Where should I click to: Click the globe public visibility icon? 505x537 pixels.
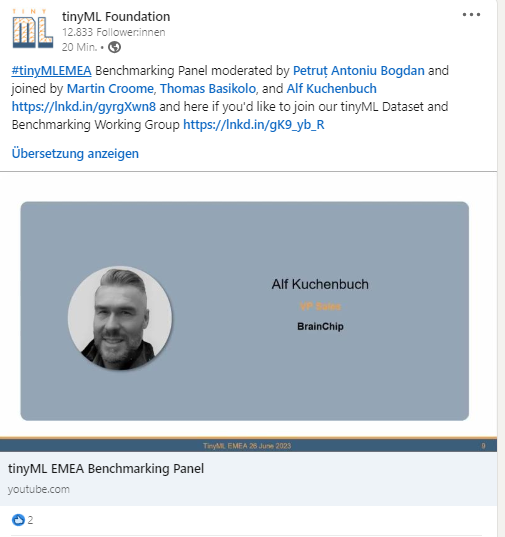(114, 47)
